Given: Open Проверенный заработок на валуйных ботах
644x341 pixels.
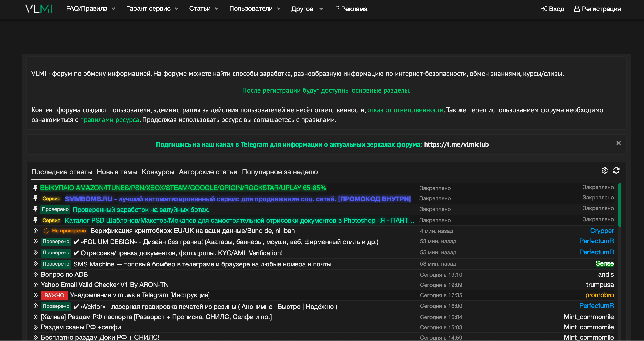Looking at the screenshot, I should click(x=141, y=210).
